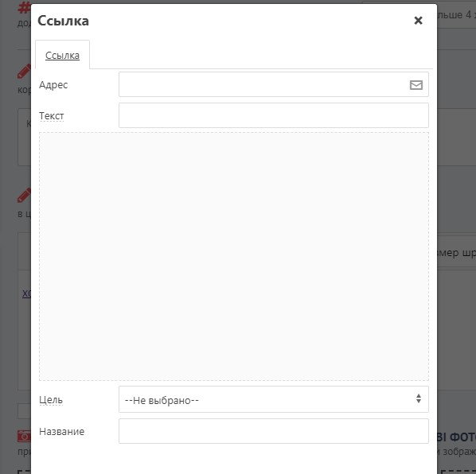The height and width of the screenshot is (474, 476).
Task: Click the ФОТО heading at right edge
Action: (457, 437)
